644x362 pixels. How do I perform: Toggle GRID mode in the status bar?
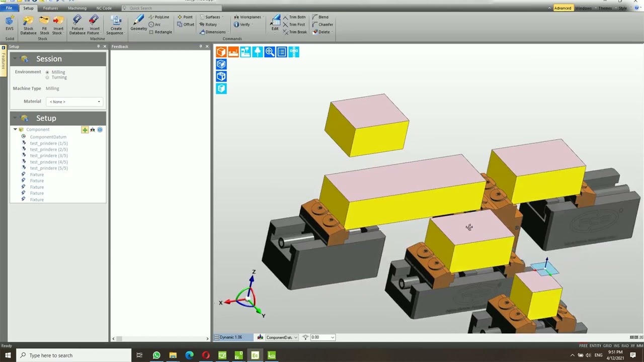(607, 345)
